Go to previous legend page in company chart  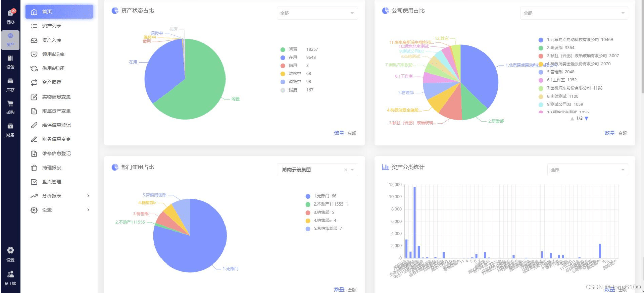coord(572,118)
